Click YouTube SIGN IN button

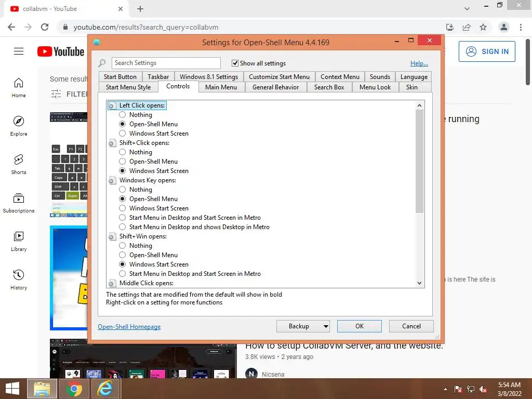click(487, 51)
